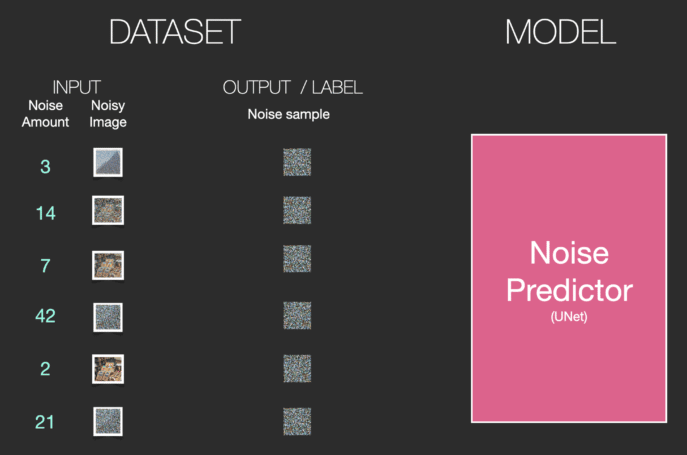Select the noisy image for amount 42
The height and width of the screenshot is (455, 687).
[x=108, y=317]
